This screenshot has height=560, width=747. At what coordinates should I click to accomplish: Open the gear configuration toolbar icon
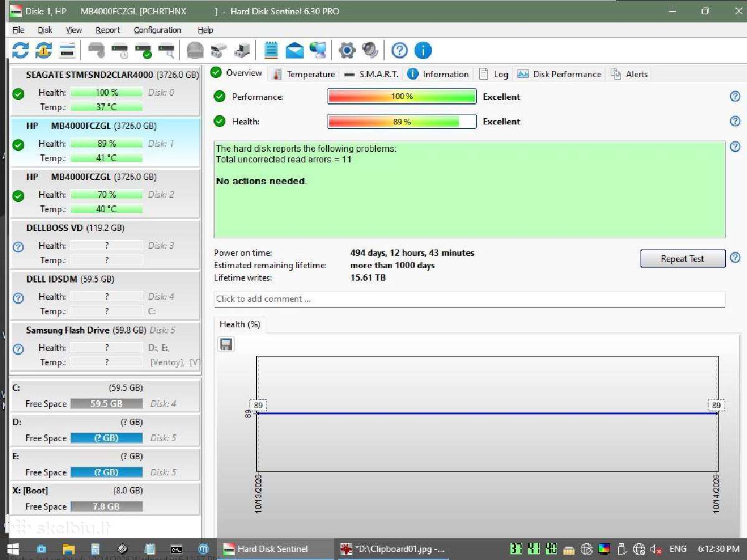pyautogui.click(x=347, y=50)
